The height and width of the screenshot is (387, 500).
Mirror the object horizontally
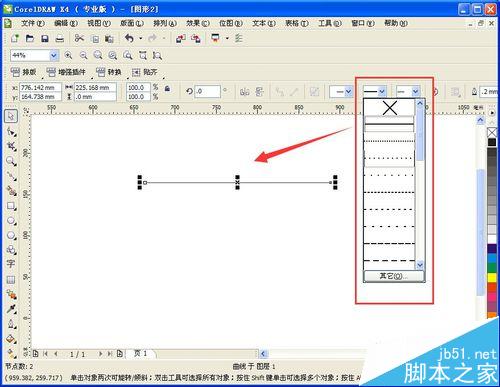(245, 91)
